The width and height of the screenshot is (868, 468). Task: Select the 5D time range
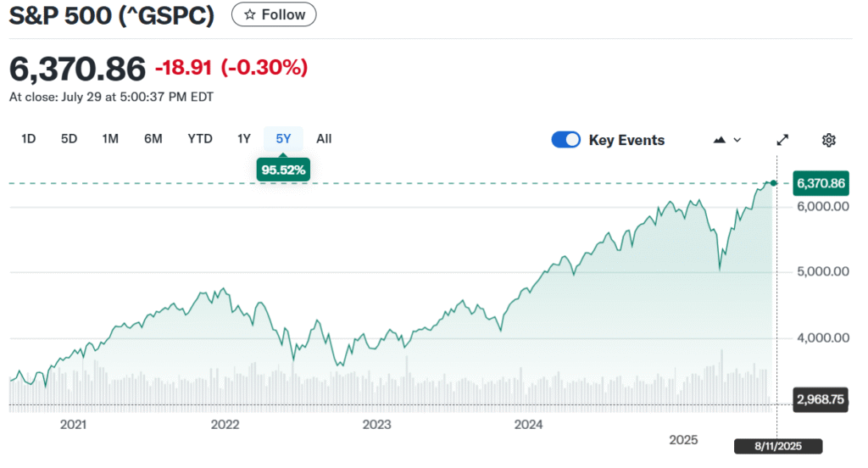click(x=70, y=139)
